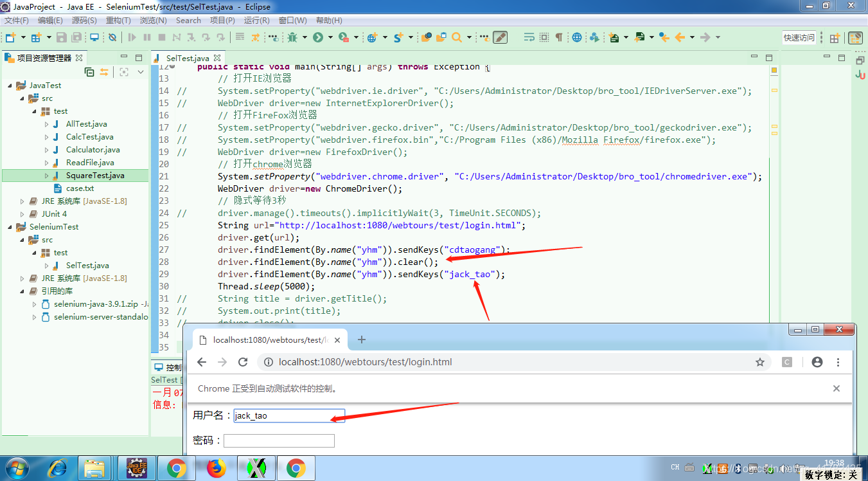
Task: Open the 源码(S) menu
Action: (x=84, y=21)
